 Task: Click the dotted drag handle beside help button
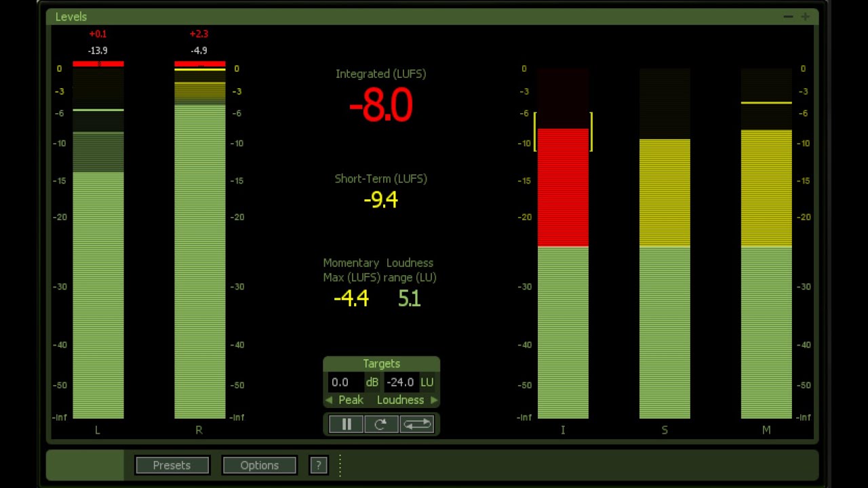pyautogui.click(x=340, y=465)
